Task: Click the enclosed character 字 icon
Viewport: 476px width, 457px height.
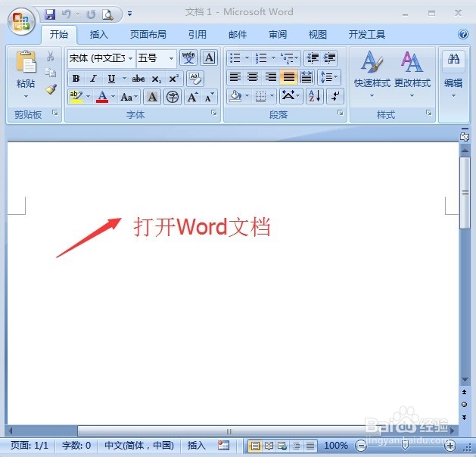Action: click(173, 97)
